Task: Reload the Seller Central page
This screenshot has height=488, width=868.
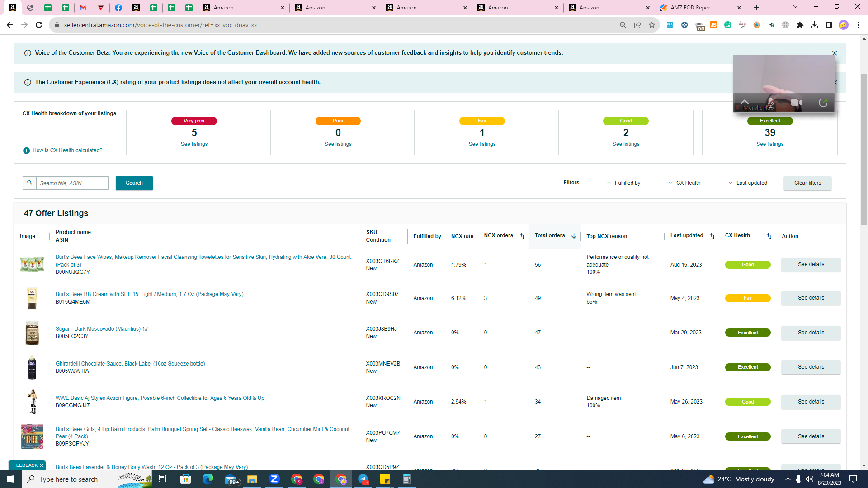Action: pos(39,25)
